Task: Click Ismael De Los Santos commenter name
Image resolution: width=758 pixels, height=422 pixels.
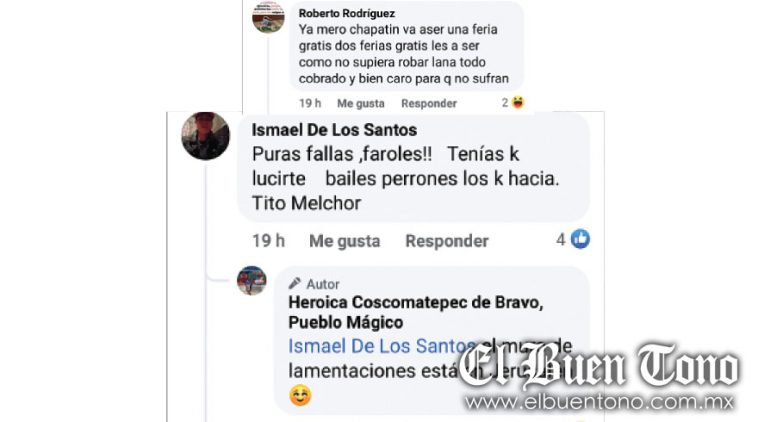Action: pyautogui.click(x=334, y=130)
